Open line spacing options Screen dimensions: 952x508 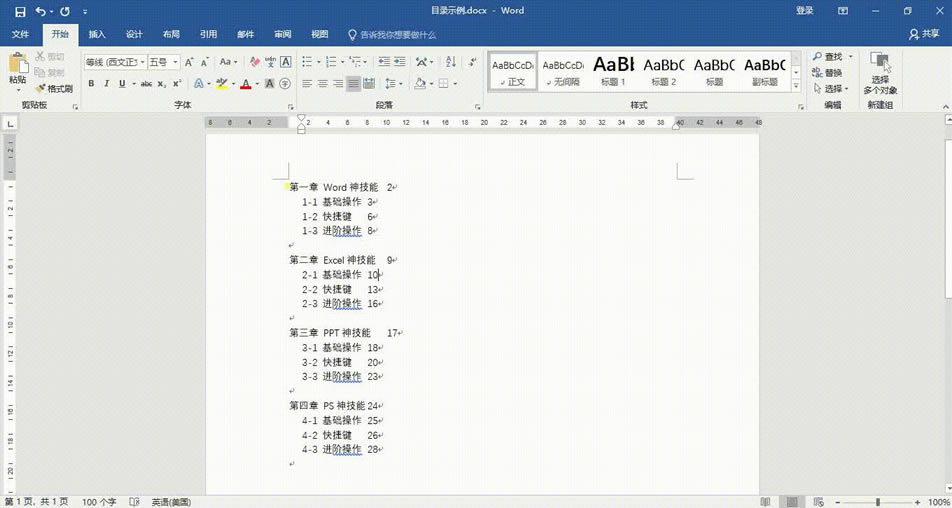click(x=394, y=84)
